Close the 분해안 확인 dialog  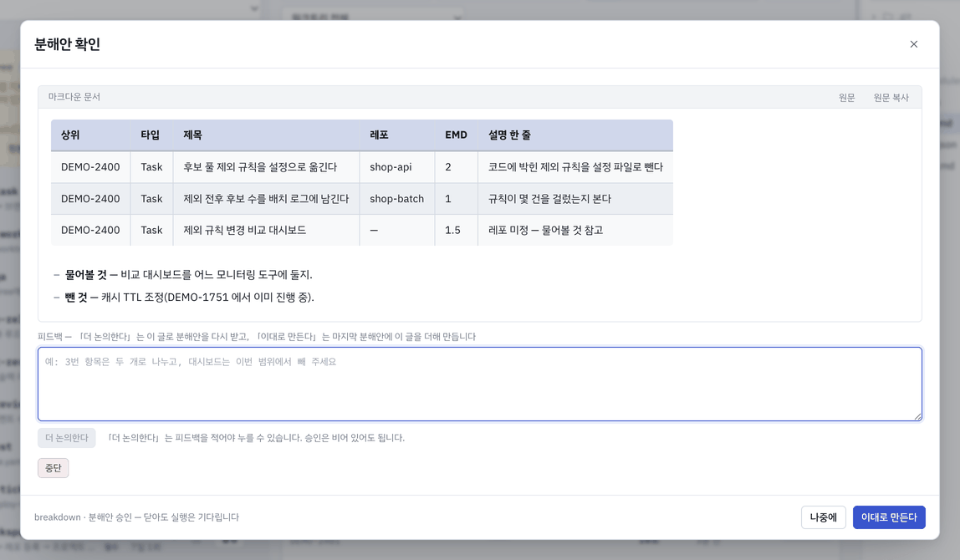(913, 44)
